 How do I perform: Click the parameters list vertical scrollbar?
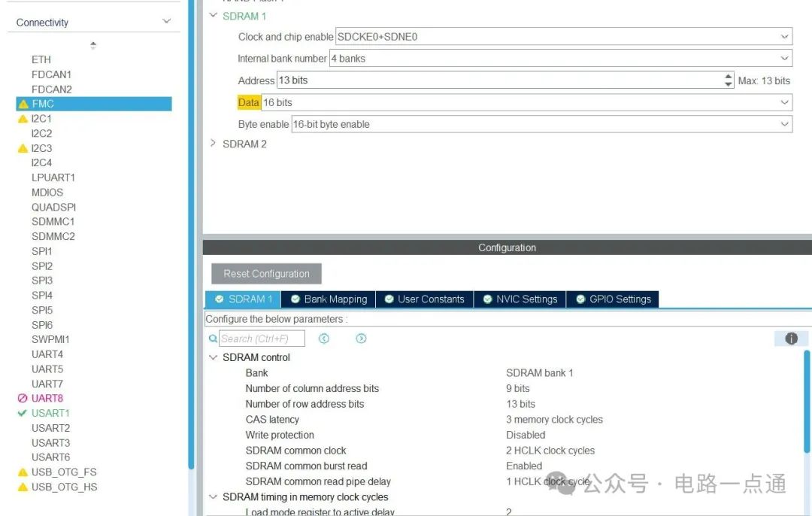807,402
